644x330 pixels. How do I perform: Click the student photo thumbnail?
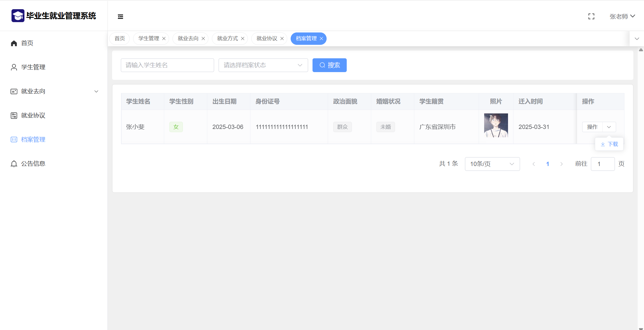[496, 125]
